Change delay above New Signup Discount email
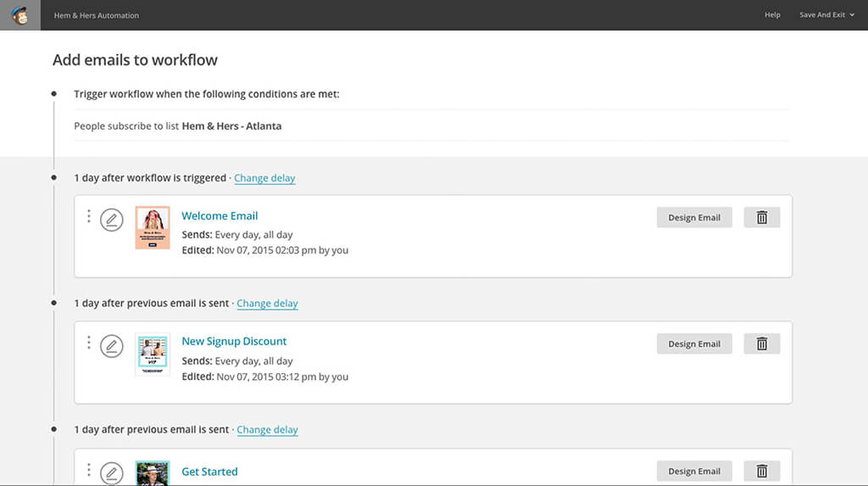The width and height of the screenshot is (868, 486). click(267, 304)
